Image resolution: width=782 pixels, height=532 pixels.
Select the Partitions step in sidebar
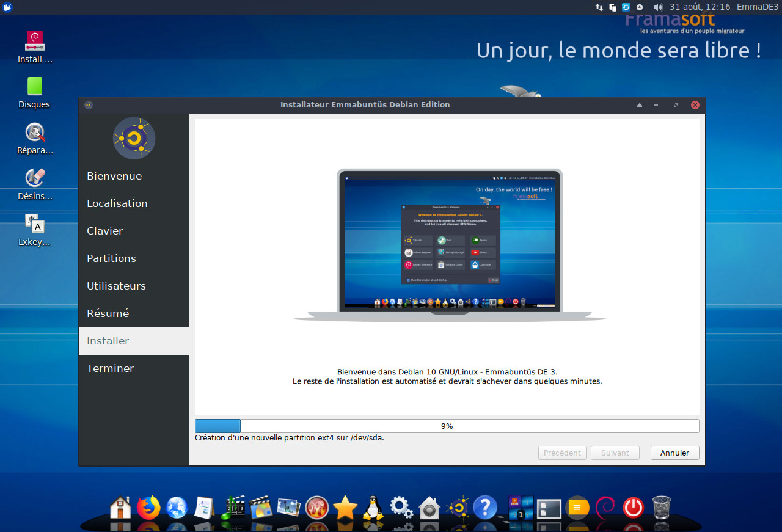pyautogui.click(x=134, y=258)
